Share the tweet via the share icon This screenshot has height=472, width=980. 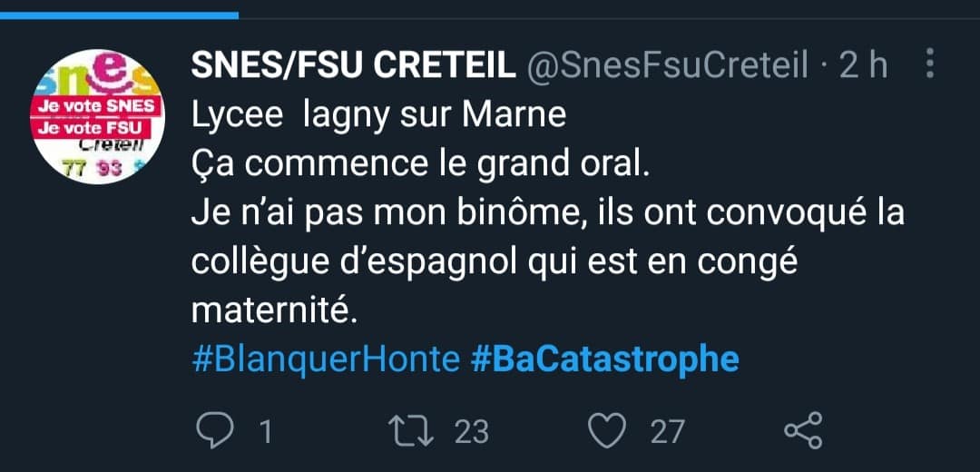point(802,430)
